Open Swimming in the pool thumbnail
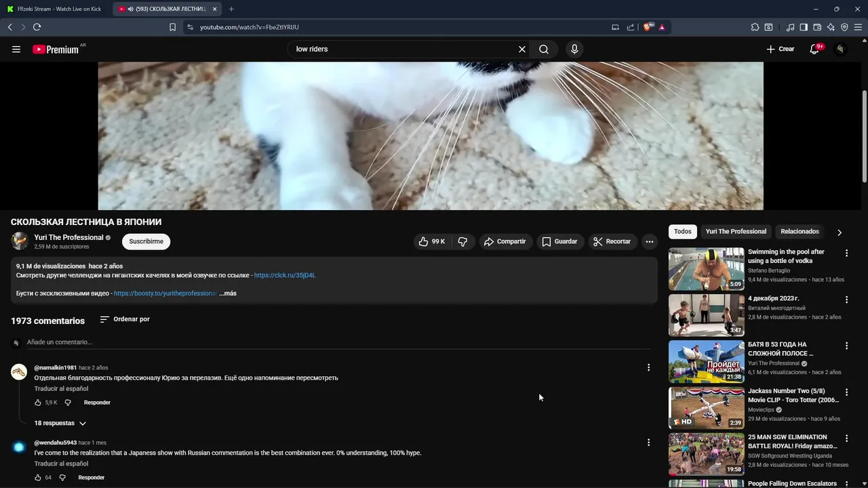 coord(706,269)
